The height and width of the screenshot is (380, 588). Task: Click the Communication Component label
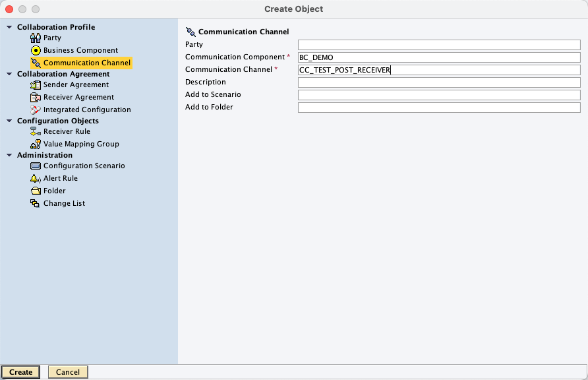235,57
